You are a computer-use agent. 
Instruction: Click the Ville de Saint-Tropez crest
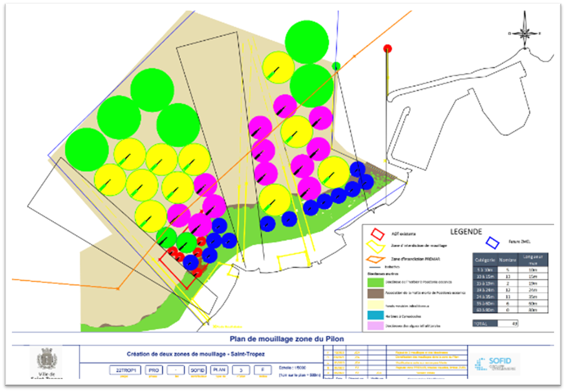click(47, 359)
